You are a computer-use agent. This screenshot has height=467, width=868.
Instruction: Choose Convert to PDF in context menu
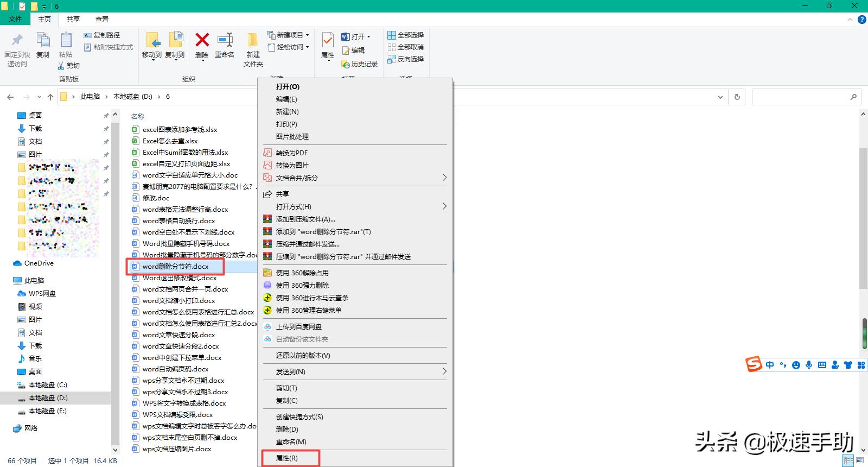pos(355,153)
